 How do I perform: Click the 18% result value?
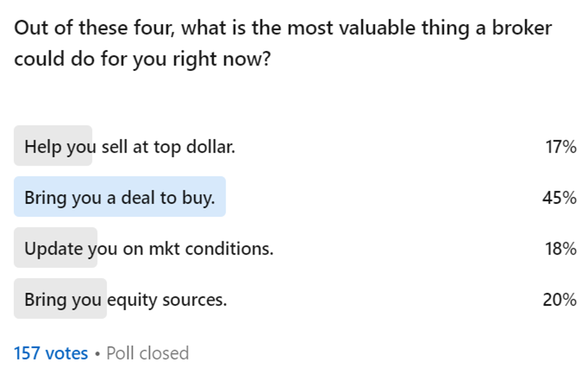pyautogui.click(x=561, y=248)
